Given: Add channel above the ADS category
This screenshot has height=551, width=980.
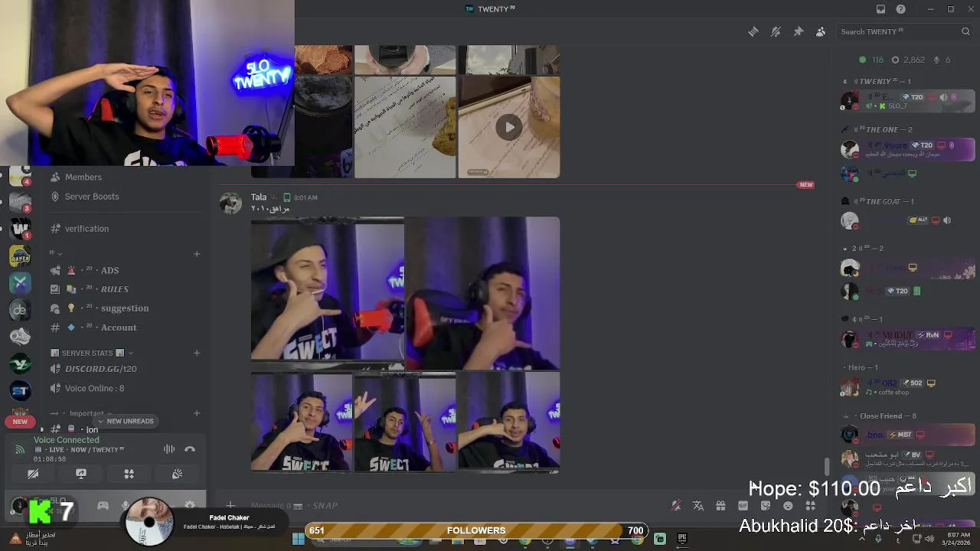Looking at the screenshot, I should (197, 253).
